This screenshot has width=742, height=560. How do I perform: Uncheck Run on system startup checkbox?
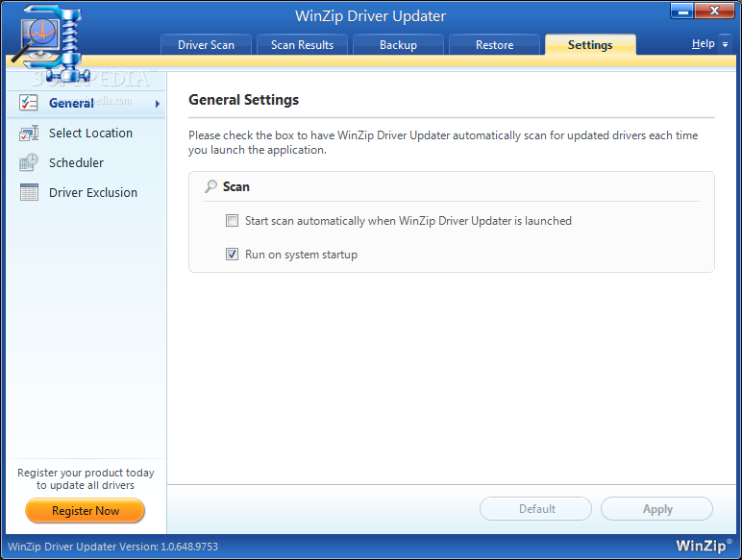(232, 255)
